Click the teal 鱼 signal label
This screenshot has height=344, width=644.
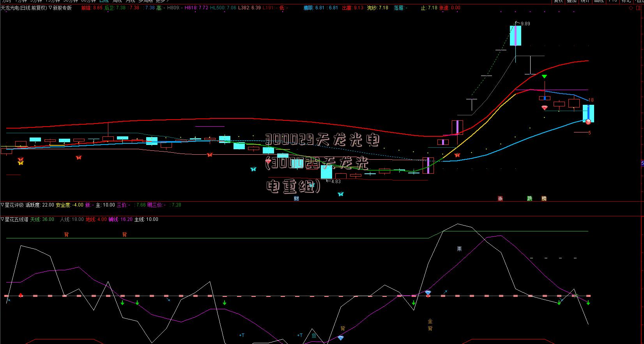point(314,335)
